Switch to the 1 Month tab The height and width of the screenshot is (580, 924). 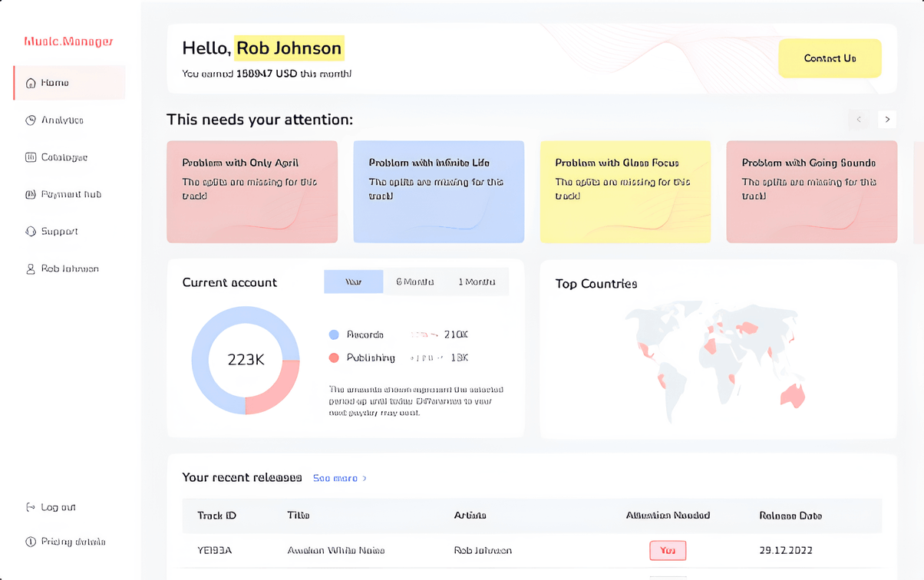pyautogui.click(x=477, y=282)
